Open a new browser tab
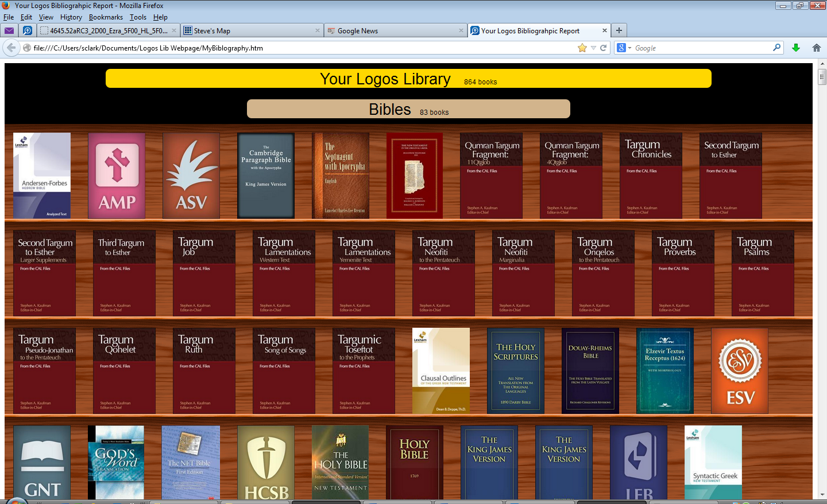This screenshot has height=504, width=827. click(619, 30)
